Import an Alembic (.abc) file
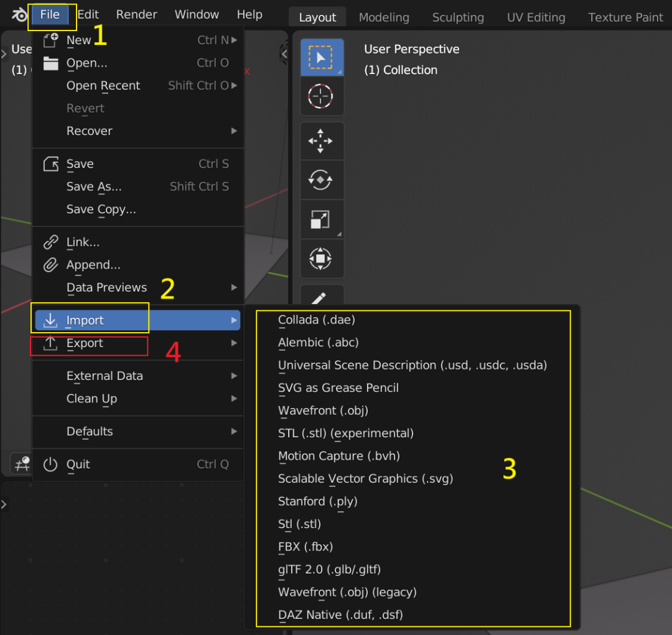 click(x=414, y=342)
